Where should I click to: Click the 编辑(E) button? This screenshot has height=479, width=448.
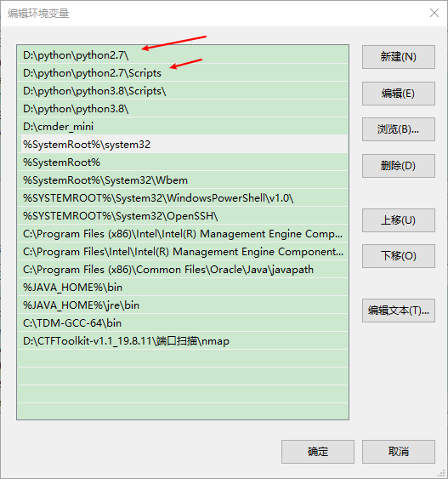tap(398, 94)
